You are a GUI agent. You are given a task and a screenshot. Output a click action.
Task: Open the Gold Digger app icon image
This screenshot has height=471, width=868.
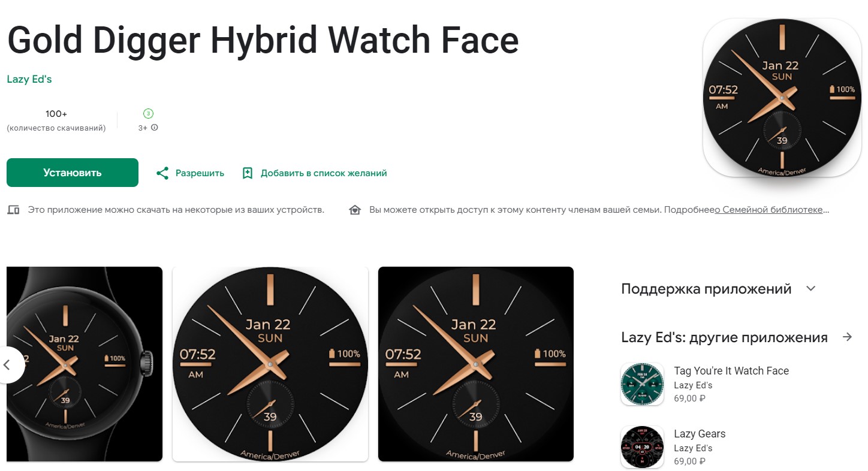[782, 98]
